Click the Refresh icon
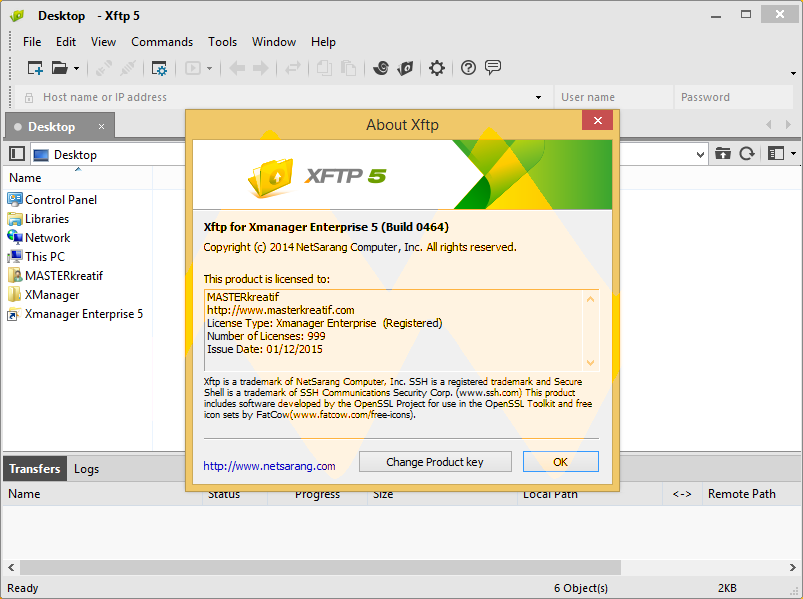803x599 pixels. [747, 153]
